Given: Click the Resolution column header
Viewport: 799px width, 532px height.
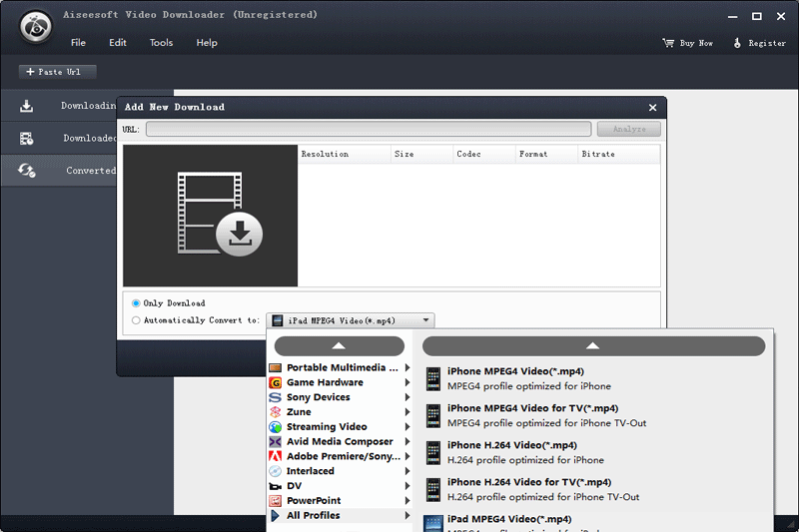Looking at the screenshot, I should [x=345, y=154].
